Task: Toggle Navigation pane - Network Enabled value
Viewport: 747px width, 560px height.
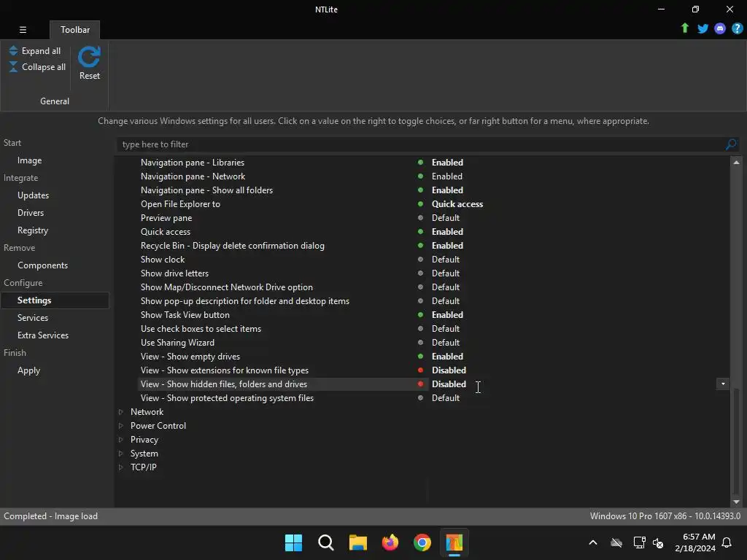Action: pyautogui.click(x=447, y=176)
